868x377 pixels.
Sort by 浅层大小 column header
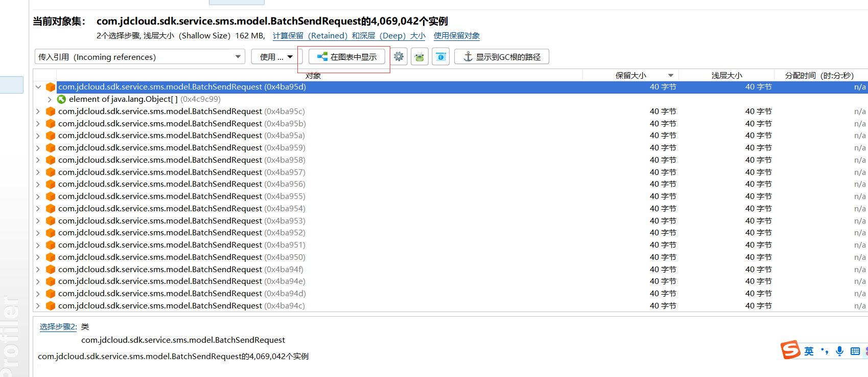[727, 75]
